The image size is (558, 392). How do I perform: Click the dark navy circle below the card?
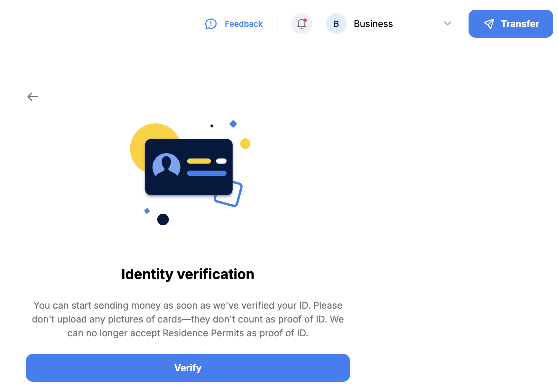tap(163, 219)
